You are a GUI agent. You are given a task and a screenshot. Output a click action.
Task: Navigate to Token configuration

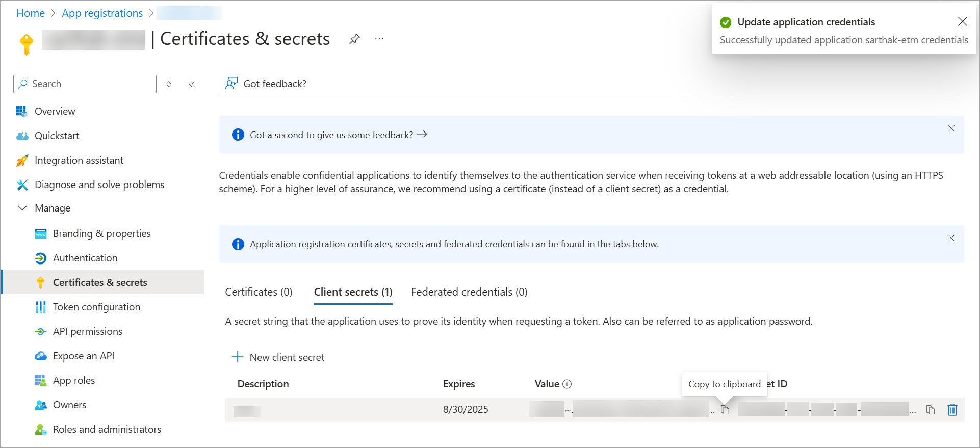point(96,307)
